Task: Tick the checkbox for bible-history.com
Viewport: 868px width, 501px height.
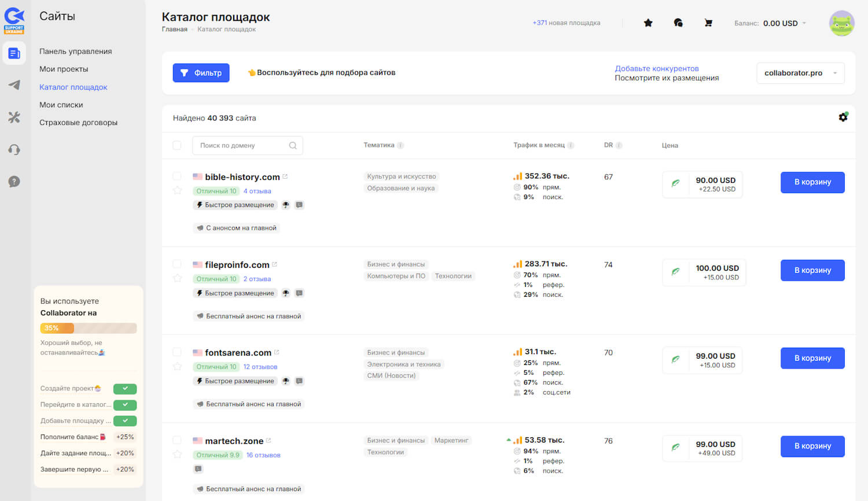Action: click(177, 176)
